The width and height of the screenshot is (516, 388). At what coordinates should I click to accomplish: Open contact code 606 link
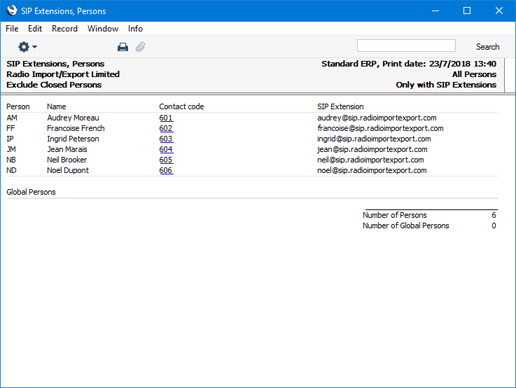166,170
